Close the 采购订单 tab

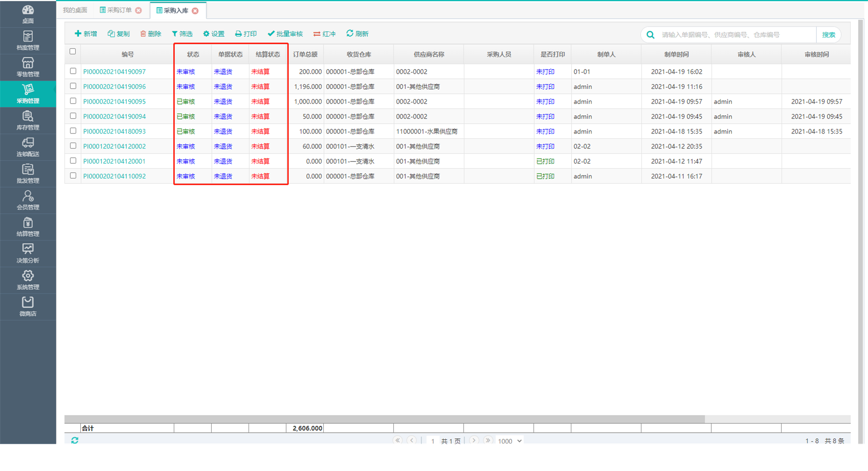pyautogui.click(x=138, y=10)
